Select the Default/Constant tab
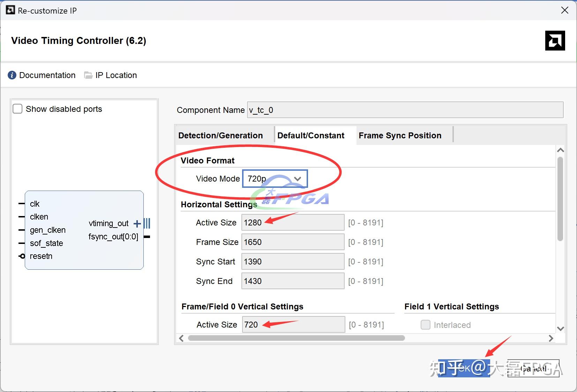Viewport: 577px width, 392px height. 310,136
